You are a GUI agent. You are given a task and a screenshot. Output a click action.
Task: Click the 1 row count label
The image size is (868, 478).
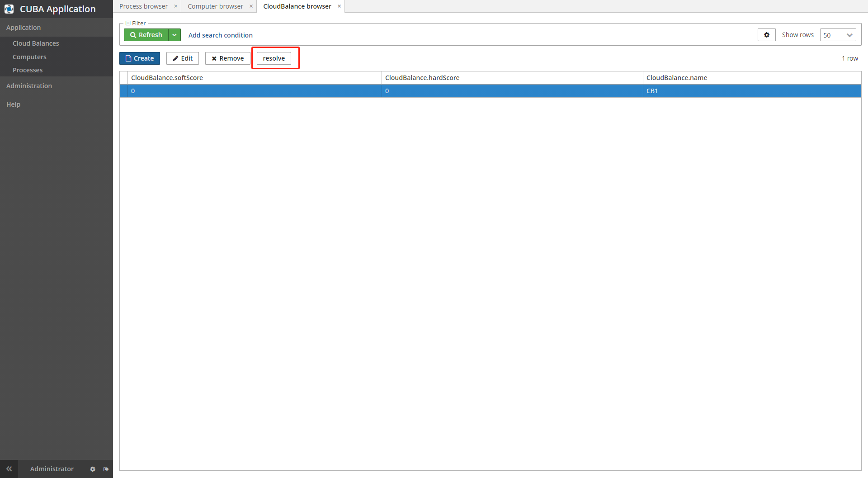pos(849,58)
